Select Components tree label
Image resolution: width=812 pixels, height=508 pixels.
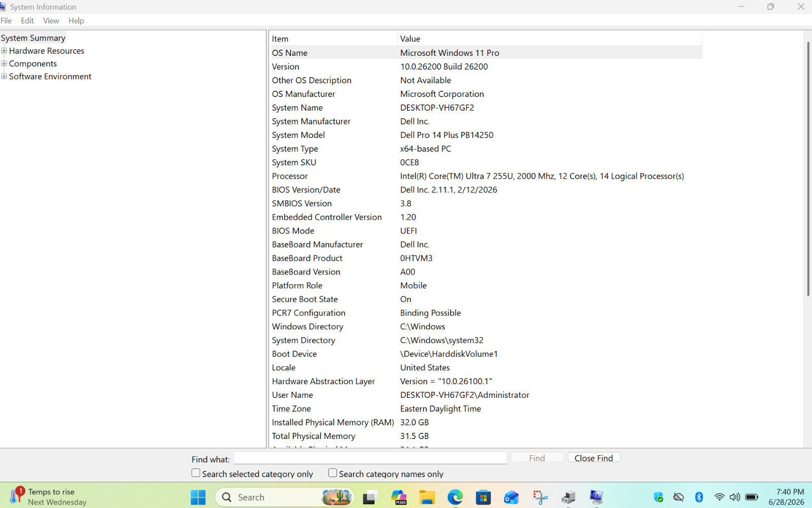[x=33, y=63]
